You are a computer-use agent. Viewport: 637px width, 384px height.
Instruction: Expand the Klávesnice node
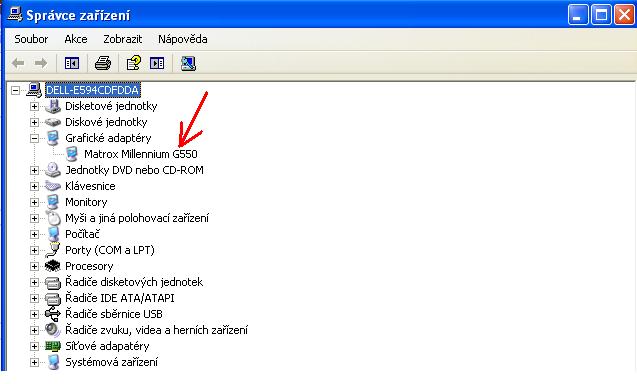point(34,186)
